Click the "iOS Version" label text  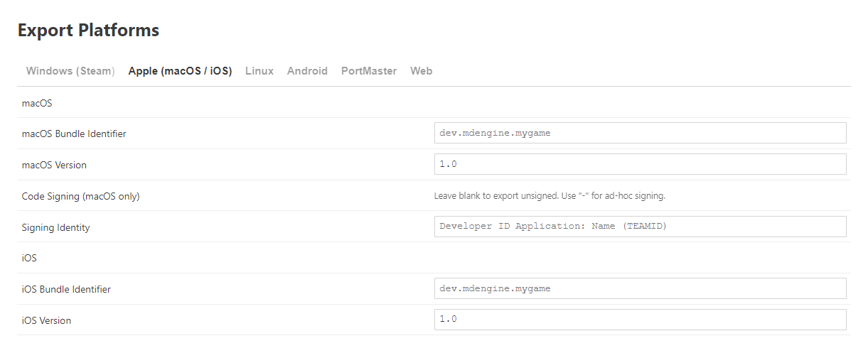tap(46, 320)
